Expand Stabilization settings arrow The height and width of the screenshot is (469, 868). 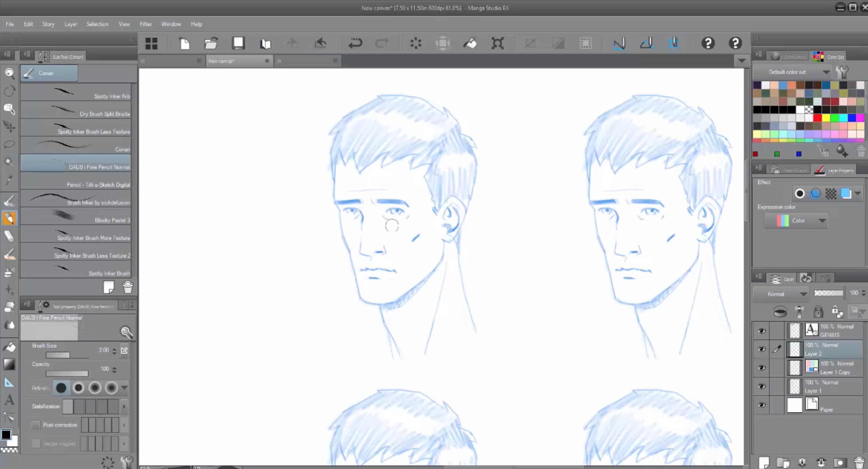point(124,406)
